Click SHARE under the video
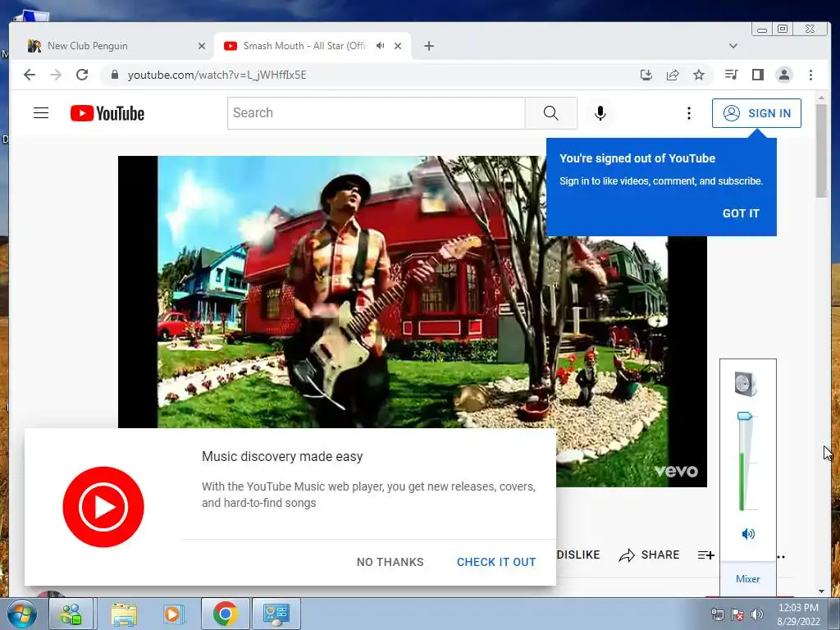Screen dimensions: 840x630 click(650, 555)
